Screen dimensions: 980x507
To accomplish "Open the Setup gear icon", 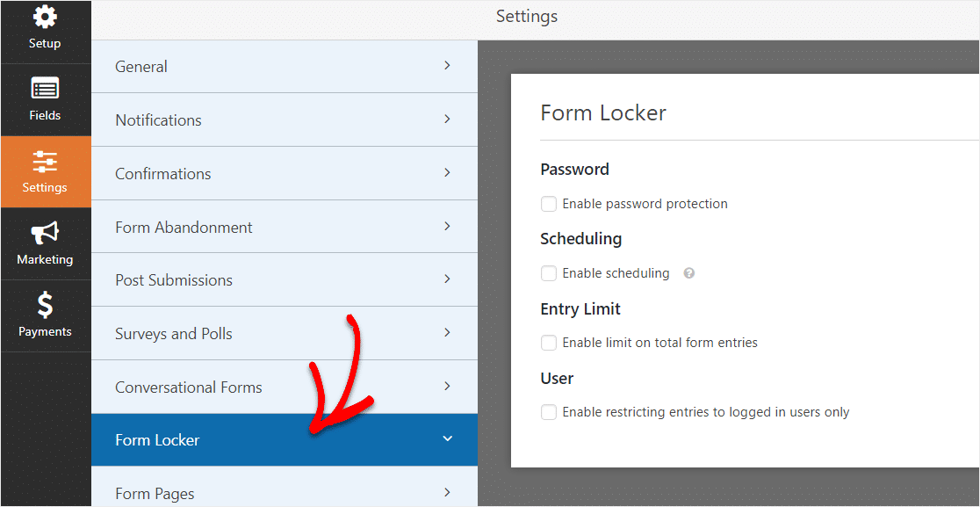I will coord(45,18).
